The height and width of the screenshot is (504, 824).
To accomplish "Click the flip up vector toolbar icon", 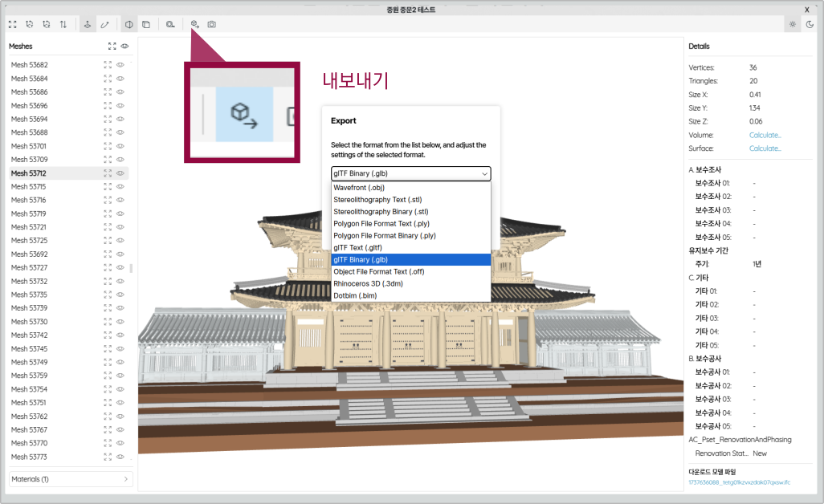I will click(63, 25).
